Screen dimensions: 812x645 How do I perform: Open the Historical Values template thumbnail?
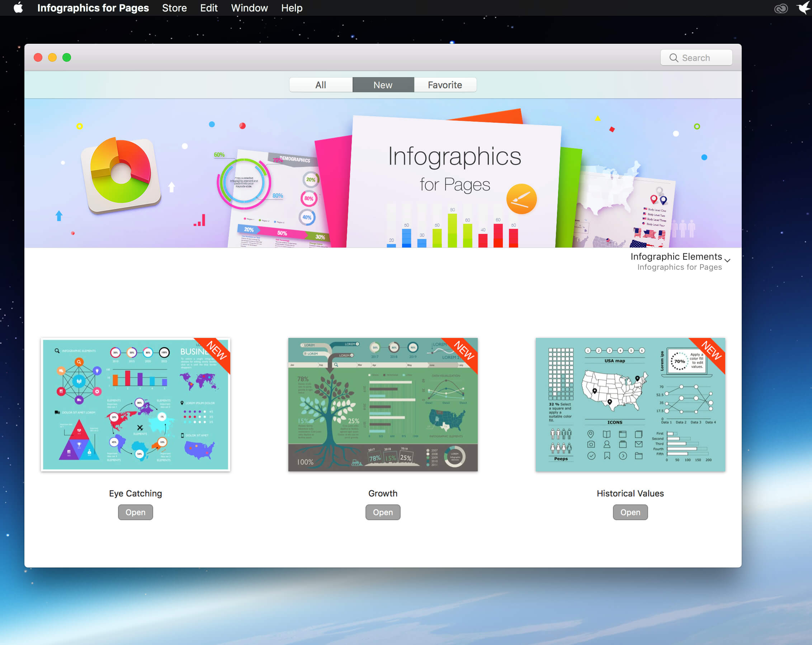tap(631, 404)
